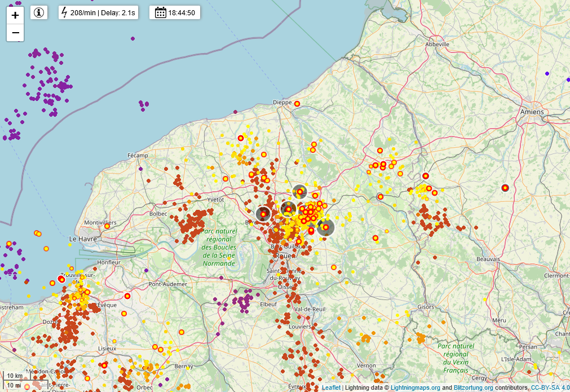This screenshot has width=570, height=392.
Task: Click the large strike circle east of Rouen cluster
Action: 326,228
